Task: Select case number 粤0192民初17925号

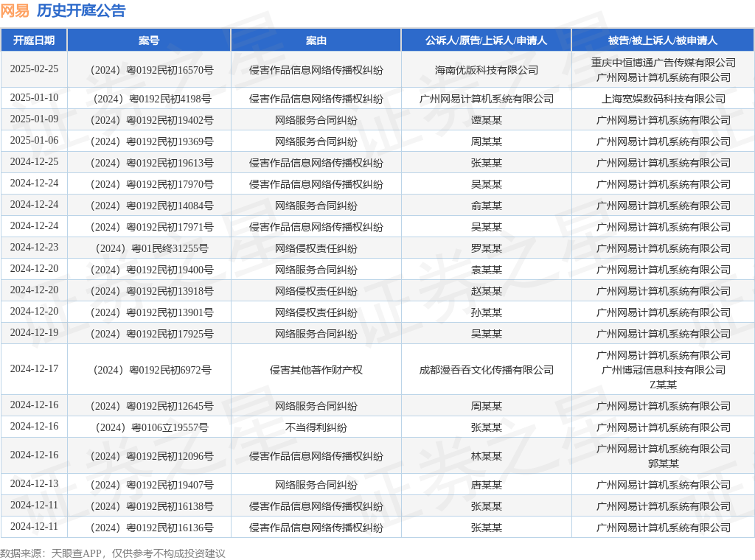Action: (x=152, y=334)
